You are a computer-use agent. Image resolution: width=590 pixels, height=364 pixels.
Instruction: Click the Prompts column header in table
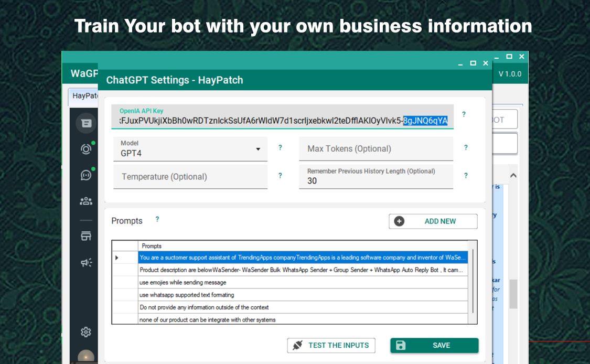(x=303, y=246)
